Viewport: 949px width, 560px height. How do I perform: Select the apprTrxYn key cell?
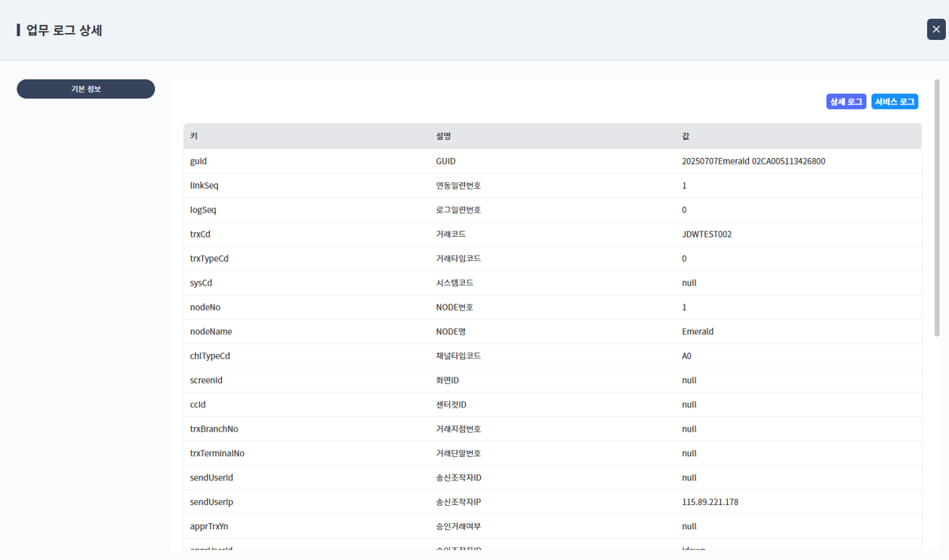pyautogui.click(x=209, y=527)
